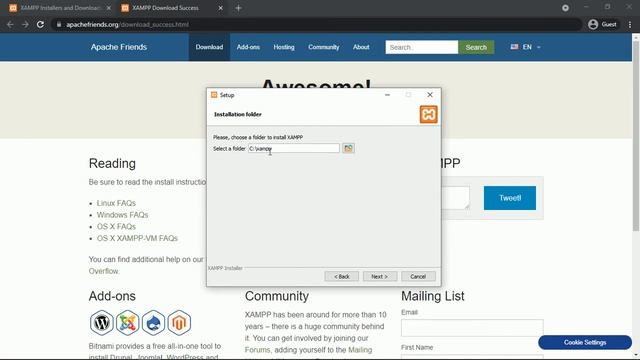
Task: Close the XAMPP Installers and Downloads tab
Action: [x=109, y=8]
